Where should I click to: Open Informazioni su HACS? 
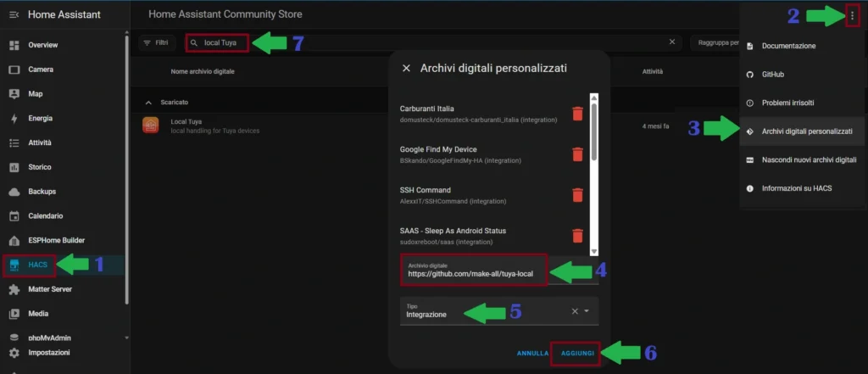coord(802,188)
